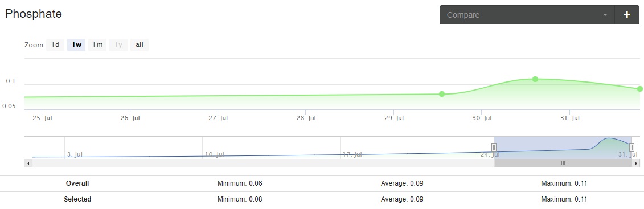This screenshot has height=209, width=644.
Task: Click the peak data point after 30 Jul
Action: (535, 79)
